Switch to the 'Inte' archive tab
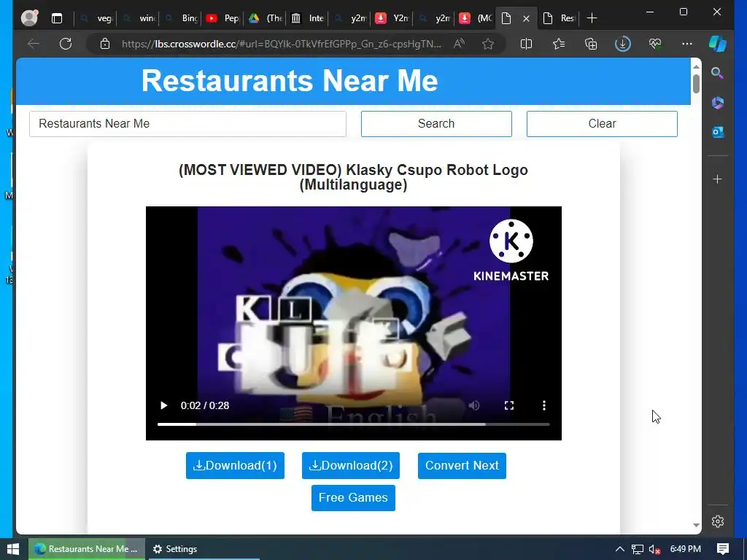Screen dimensions: 747x560 pos(308,18)
